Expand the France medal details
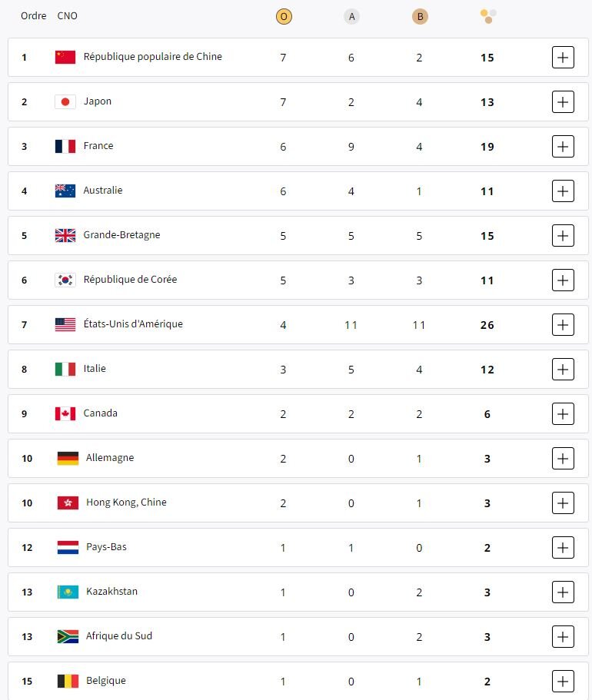 [x=563, y=146]
